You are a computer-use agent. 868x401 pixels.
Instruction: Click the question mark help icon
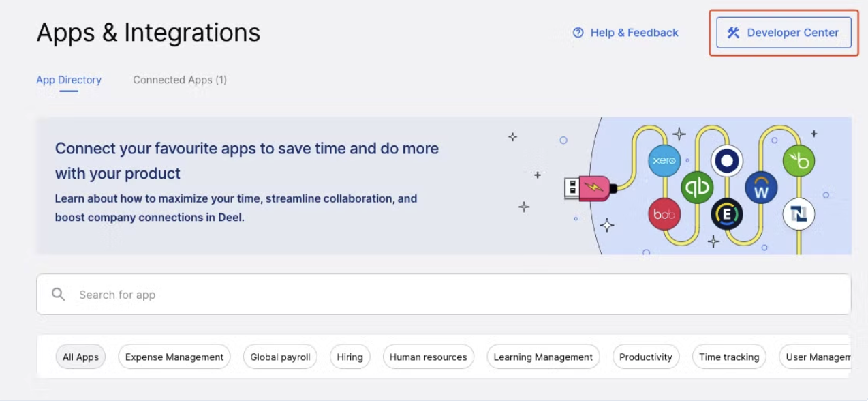tap(578, 33)
